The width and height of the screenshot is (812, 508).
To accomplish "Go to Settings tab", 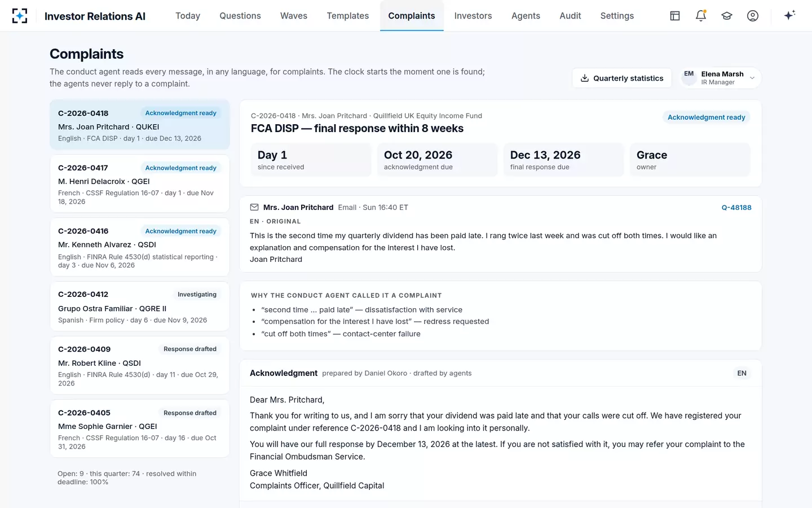I will pyautogui.click(x=617, y=16).
